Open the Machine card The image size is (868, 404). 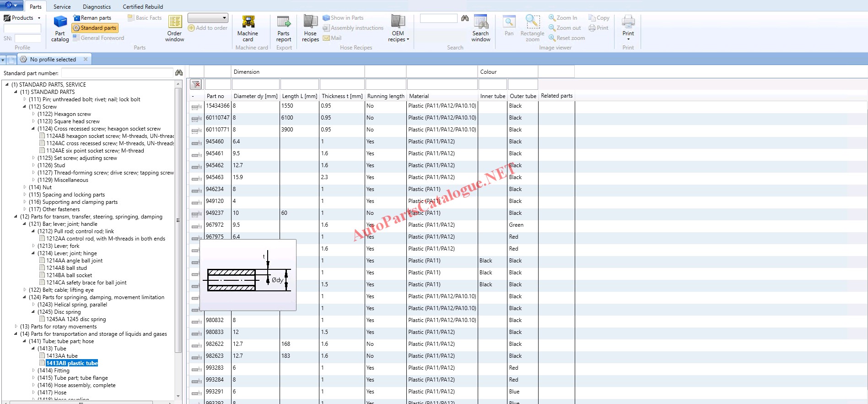pos(248,28)
